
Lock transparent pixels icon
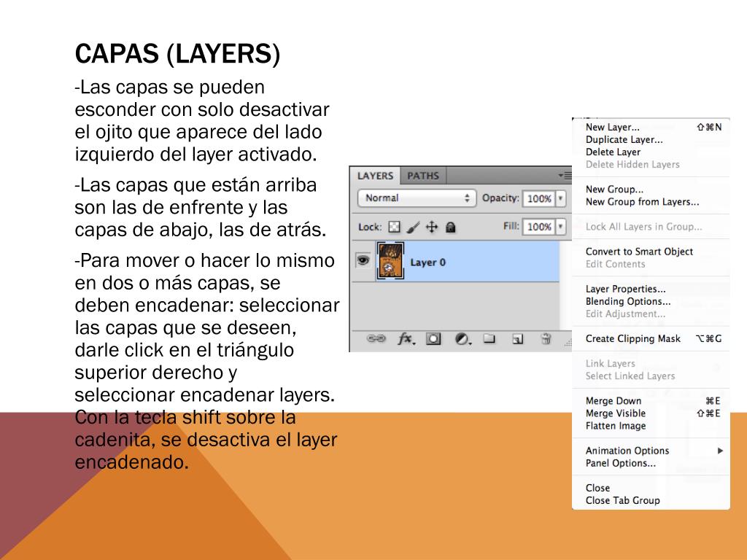(394, 227)
